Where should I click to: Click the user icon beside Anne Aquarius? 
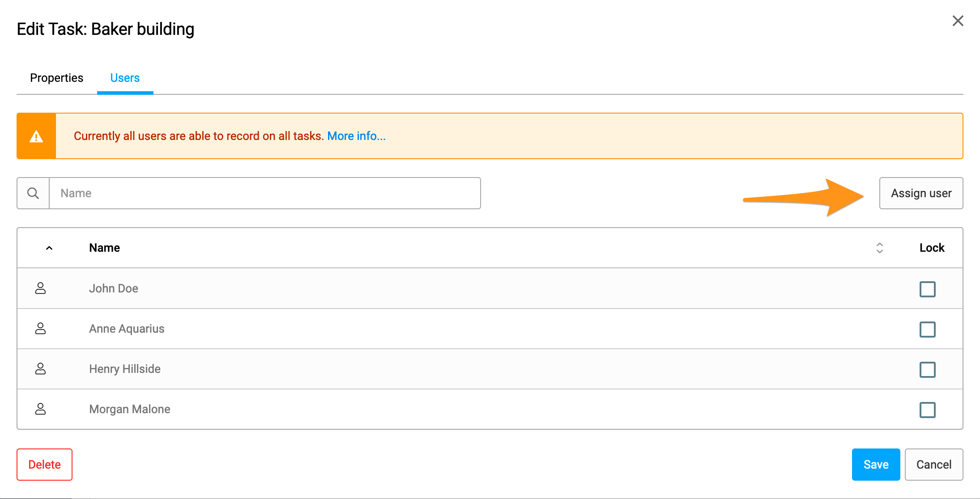coord(40,329)
